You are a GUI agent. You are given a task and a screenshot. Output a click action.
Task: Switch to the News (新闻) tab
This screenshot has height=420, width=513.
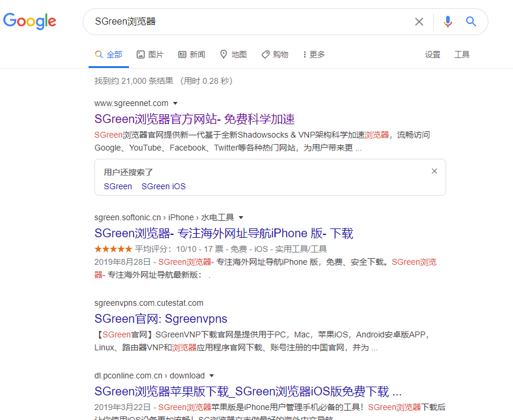point(192,54)
